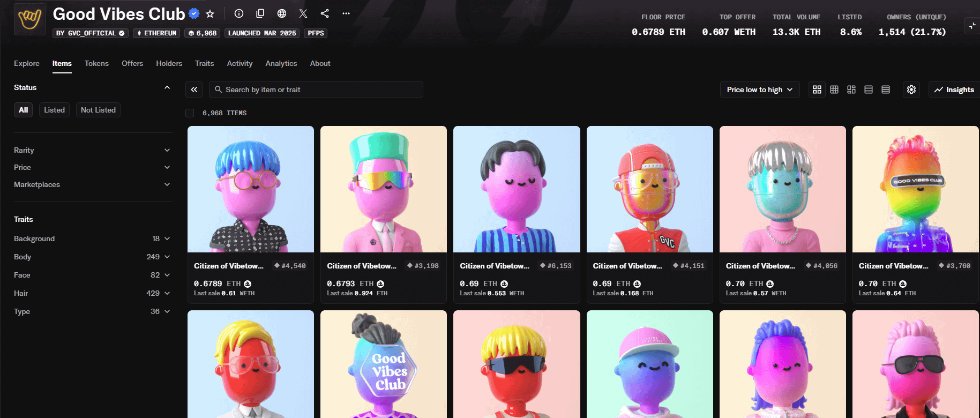This screenshot has height=418, width=980.
Task: Expand the Hair trait filter
Action: [92, 293]
